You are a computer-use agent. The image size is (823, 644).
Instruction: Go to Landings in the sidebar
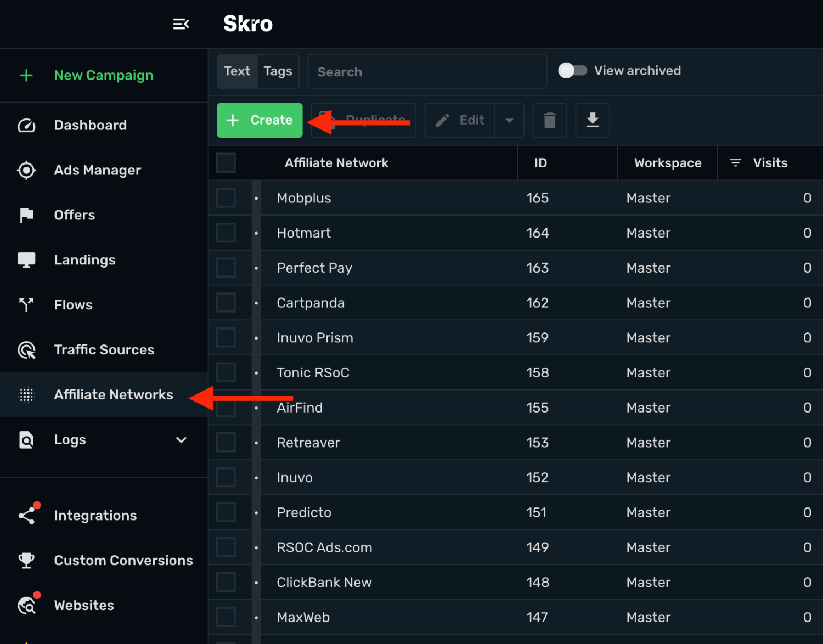85,260
